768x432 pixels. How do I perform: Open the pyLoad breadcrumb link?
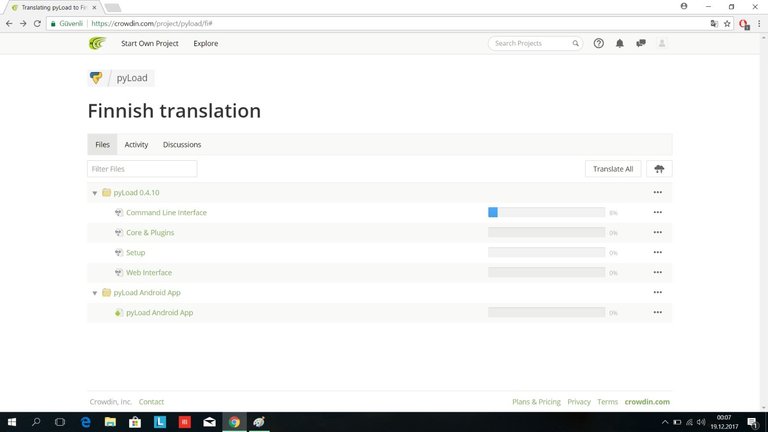[132, 78]
